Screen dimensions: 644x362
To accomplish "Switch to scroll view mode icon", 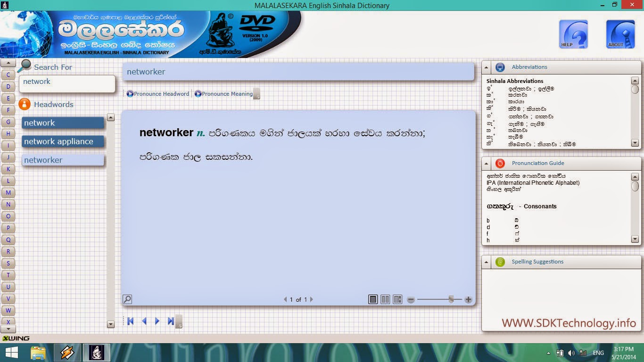I will pos(397,299).
